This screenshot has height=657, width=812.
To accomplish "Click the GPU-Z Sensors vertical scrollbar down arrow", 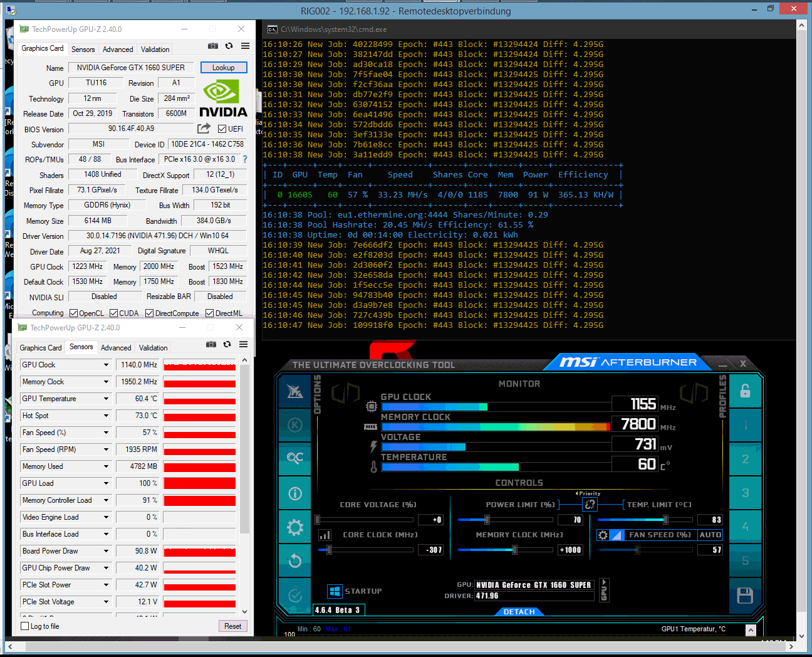I will (x=244, y=612).
